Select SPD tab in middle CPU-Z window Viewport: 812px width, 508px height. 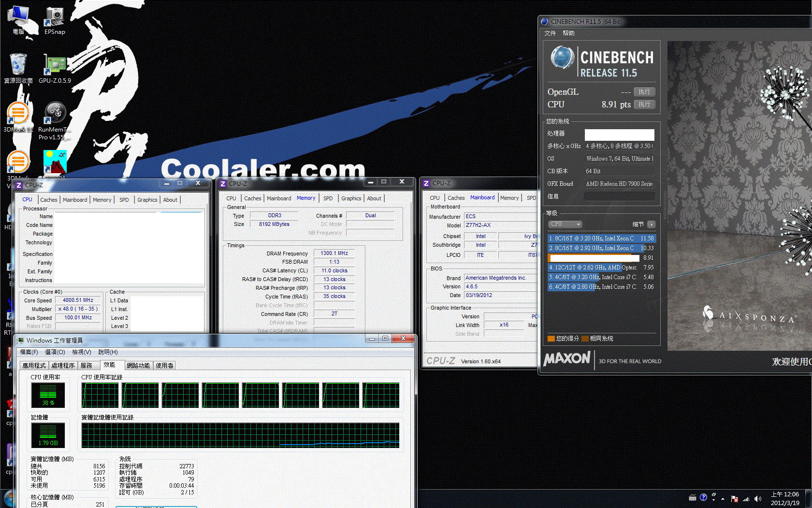pyautogui.click(x=328, y=198)
